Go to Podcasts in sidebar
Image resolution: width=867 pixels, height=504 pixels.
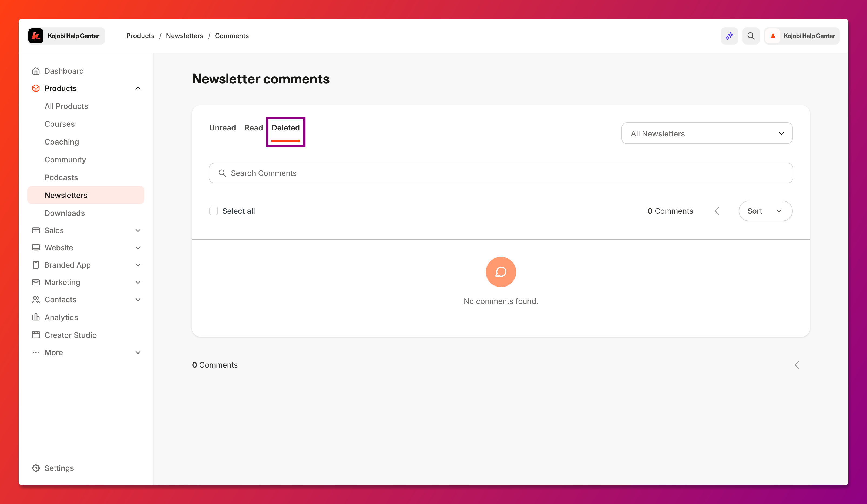click(61, 177)
